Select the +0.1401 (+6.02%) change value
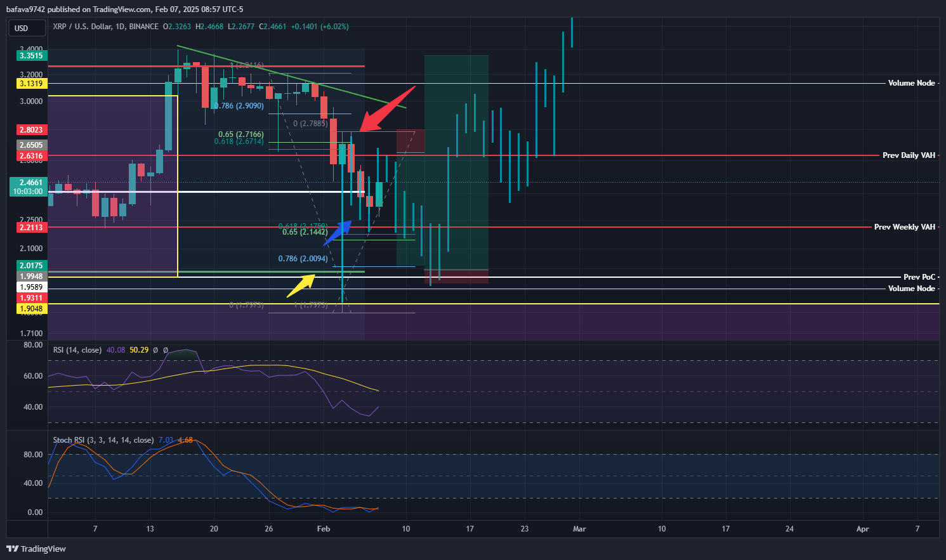946x560 pixels. 320,27
